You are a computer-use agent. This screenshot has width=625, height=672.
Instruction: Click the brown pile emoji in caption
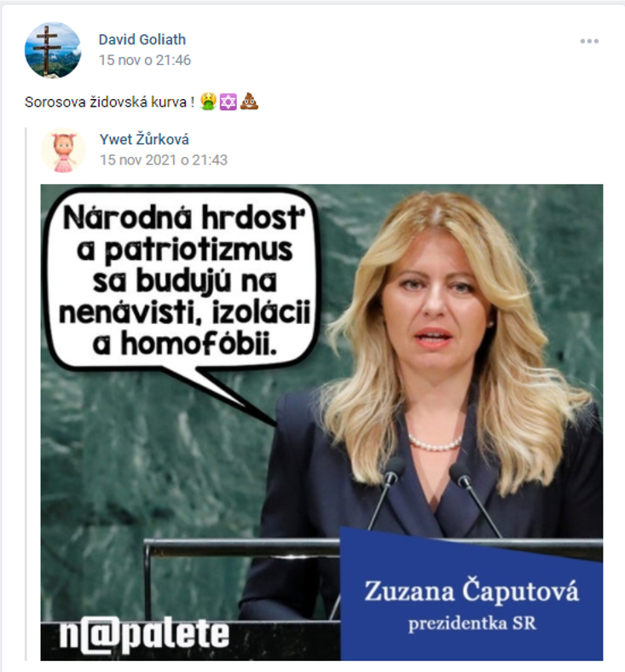pyautogui.click(x=249, y=102)
